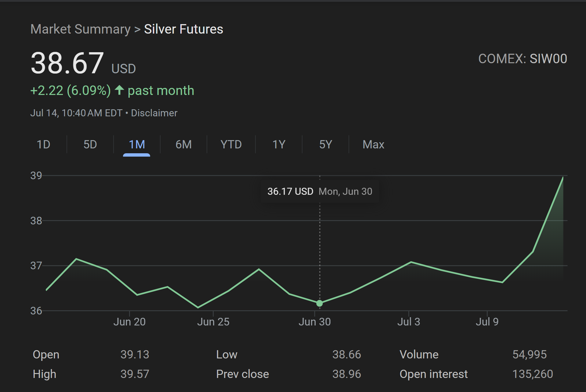Screen dimensions: 586x392
Task: Select the 5Y time range tab
Action: [x=325, y=144]
